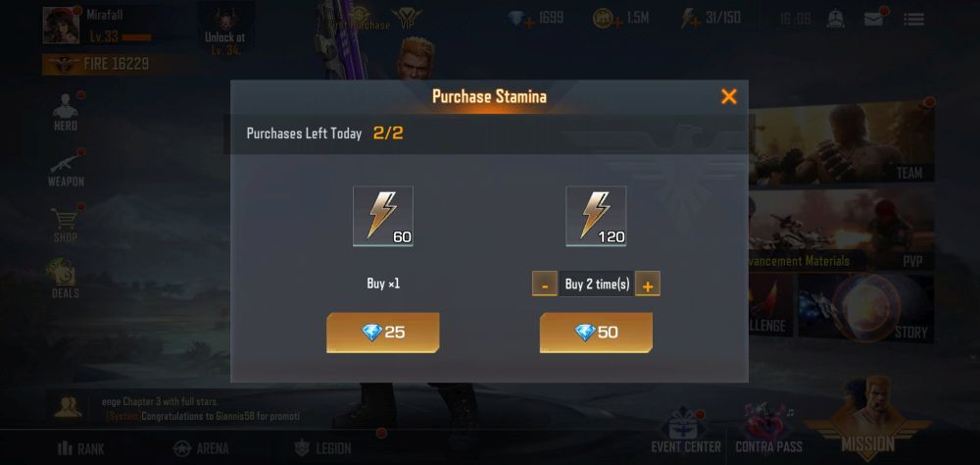Open the Deals menu
The height and width of the screenshot is (465, 980).
click(x=64, y=280)
